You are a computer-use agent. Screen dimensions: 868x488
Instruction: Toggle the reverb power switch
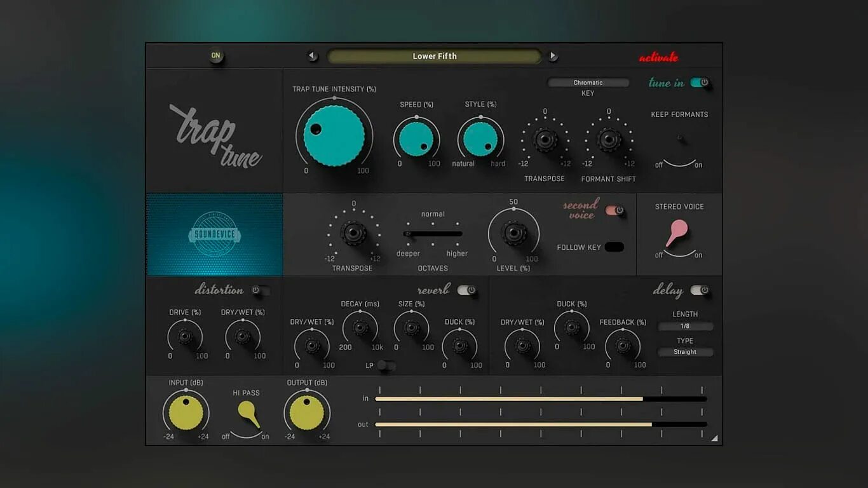466,290
